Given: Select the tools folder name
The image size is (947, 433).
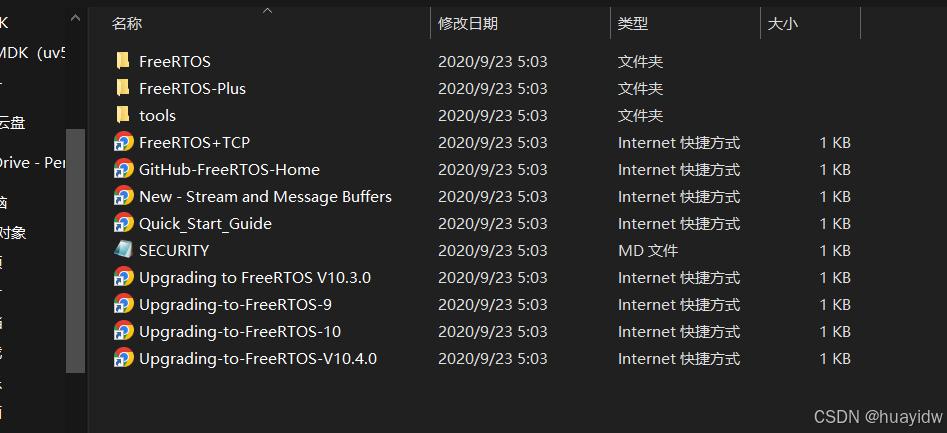Looking at the screenshot, I should pyautogui.click(x=157, y=115).
